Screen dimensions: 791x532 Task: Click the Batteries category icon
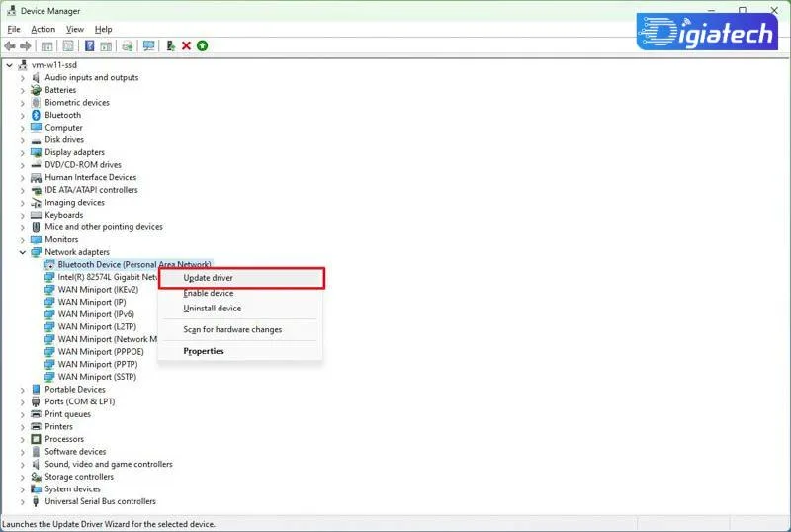[x=36, y=90]
